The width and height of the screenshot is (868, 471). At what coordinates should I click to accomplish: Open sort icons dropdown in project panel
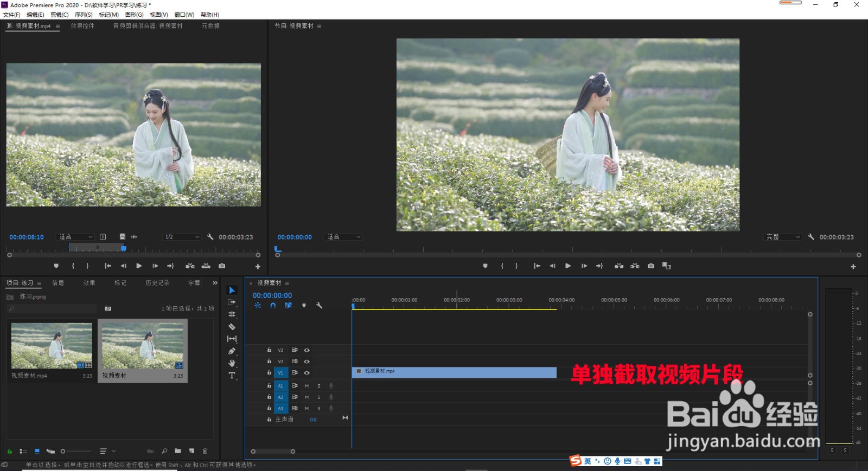click(x=107, y=451)
